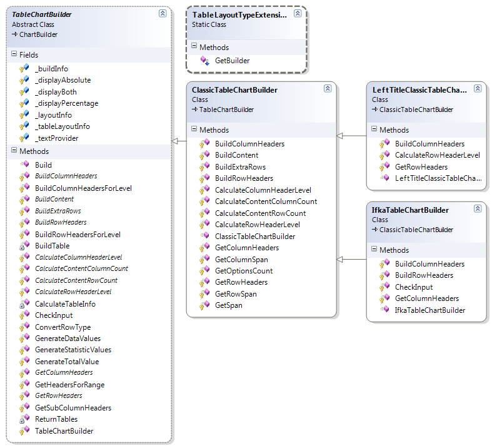The image size is (492, 448).
Task: Click the GetSpan method icon
Action: click(204, 305)
